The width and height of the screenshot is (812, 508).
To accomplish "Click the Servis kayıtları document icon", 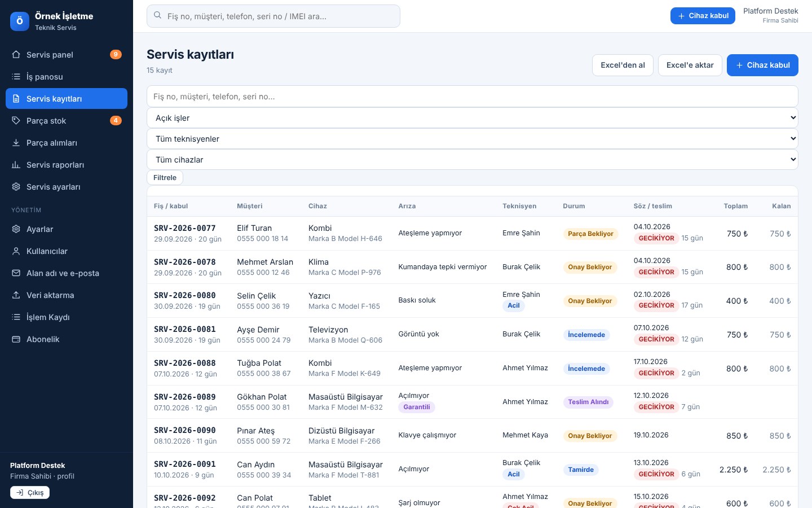I will click(x=16, y=99).
